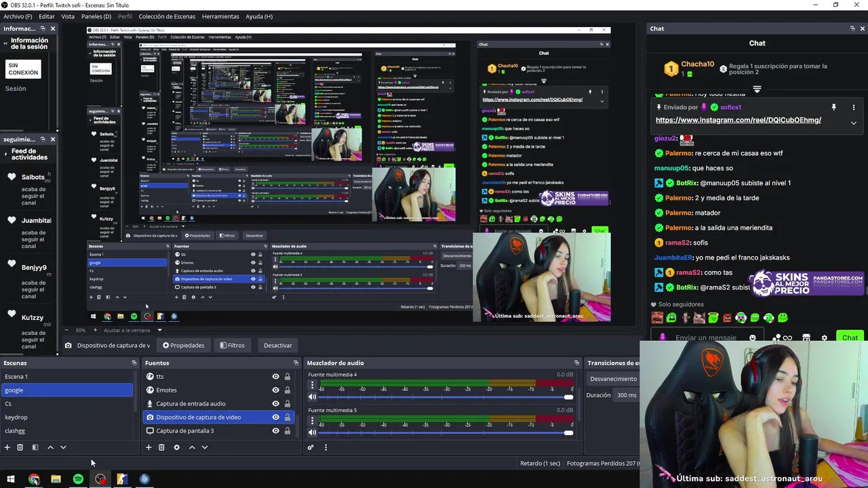This screenshot has height=488, width=868.
Task: Open options menu for Fuente multimedia 4
Action: [313, 386]
